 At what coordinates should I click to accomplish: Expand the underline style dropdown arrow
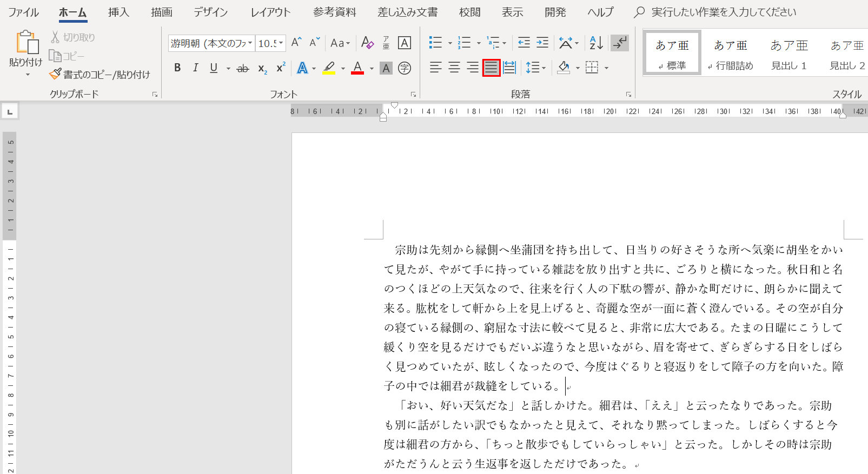[228, 69]
